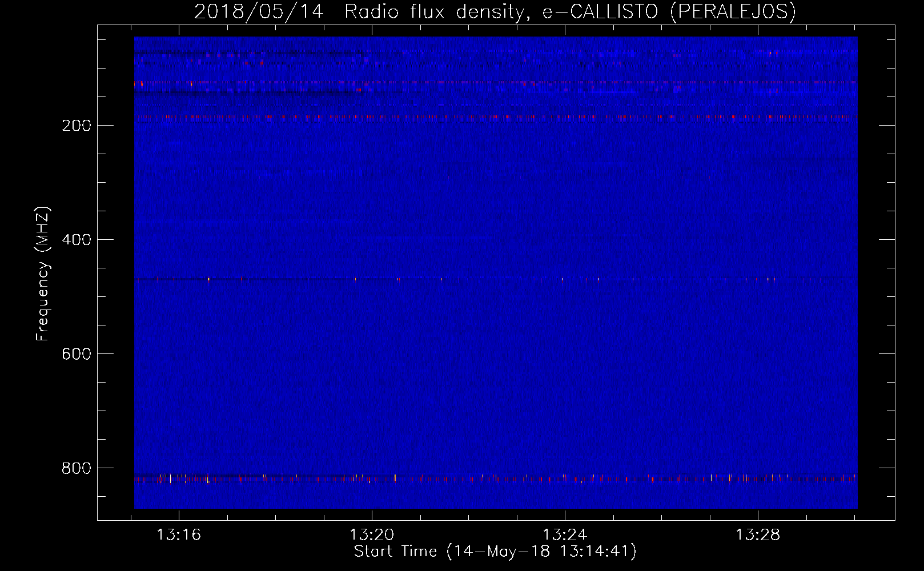Click the plot title mentioning e-CALLISTO (PERALEJOS)
This screenshot has height=571, width=924.
[x=495, y=11]
